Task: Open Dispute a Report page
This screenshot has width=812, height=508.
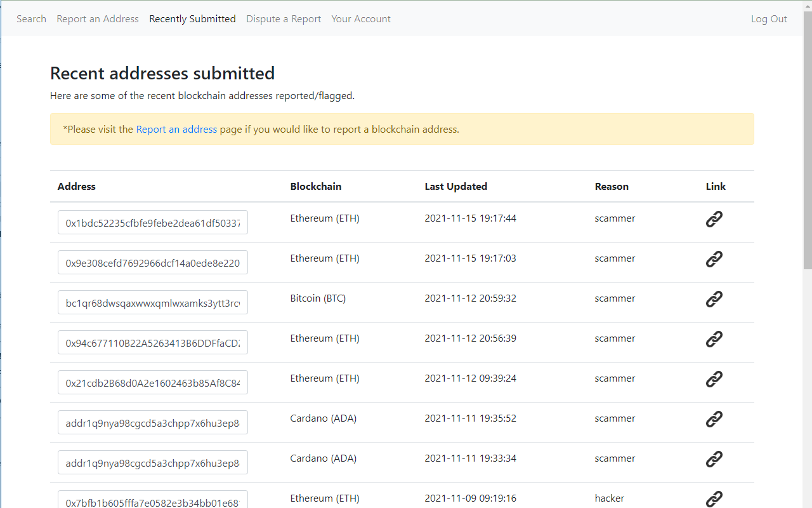Action: [x=284, y=19]
